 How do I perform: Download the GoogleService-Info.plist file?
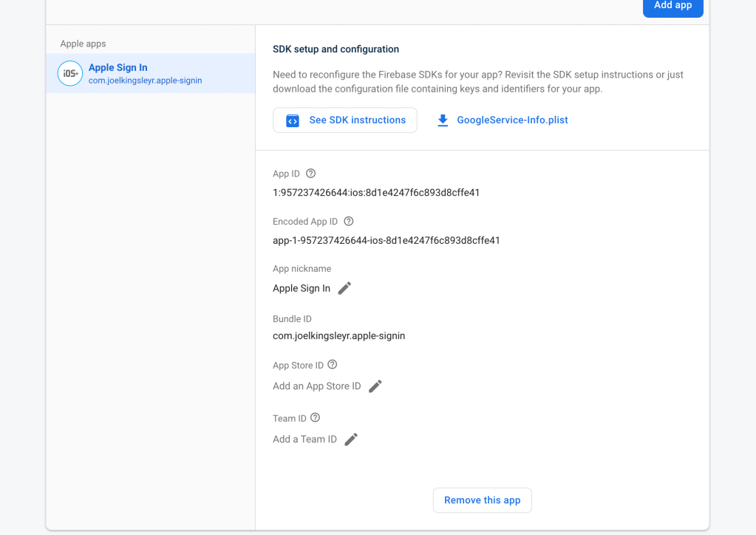(x=511, y=120)
